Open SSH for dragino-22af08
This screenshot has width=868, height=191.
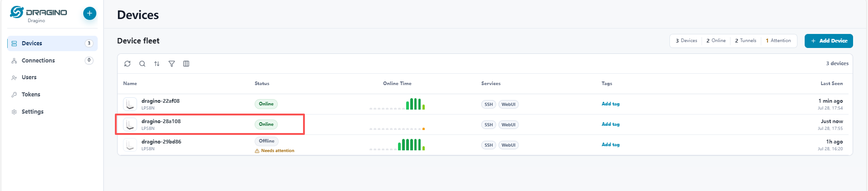489,105
